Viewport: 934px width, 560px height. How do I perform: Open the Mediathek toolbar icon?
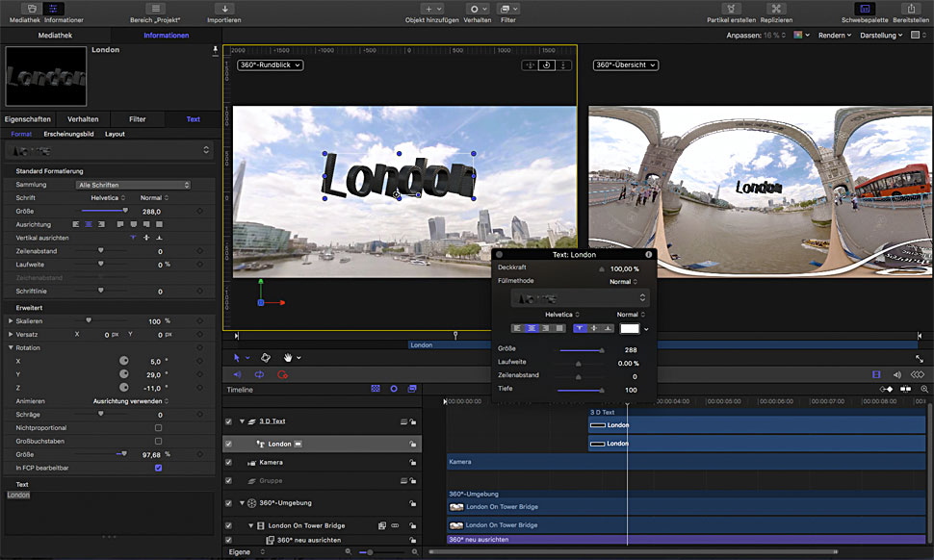(x=32, y=9)
